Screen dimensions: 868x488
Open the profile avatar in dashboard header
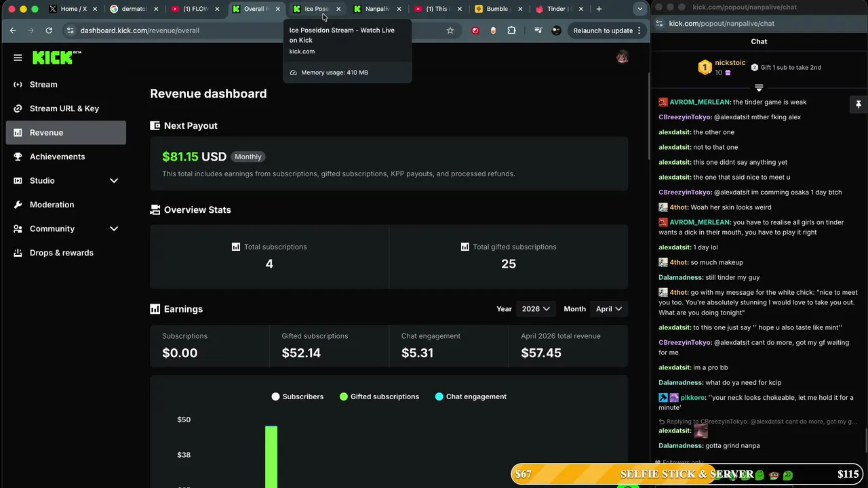pyautogui.click(x=622, y=57)
